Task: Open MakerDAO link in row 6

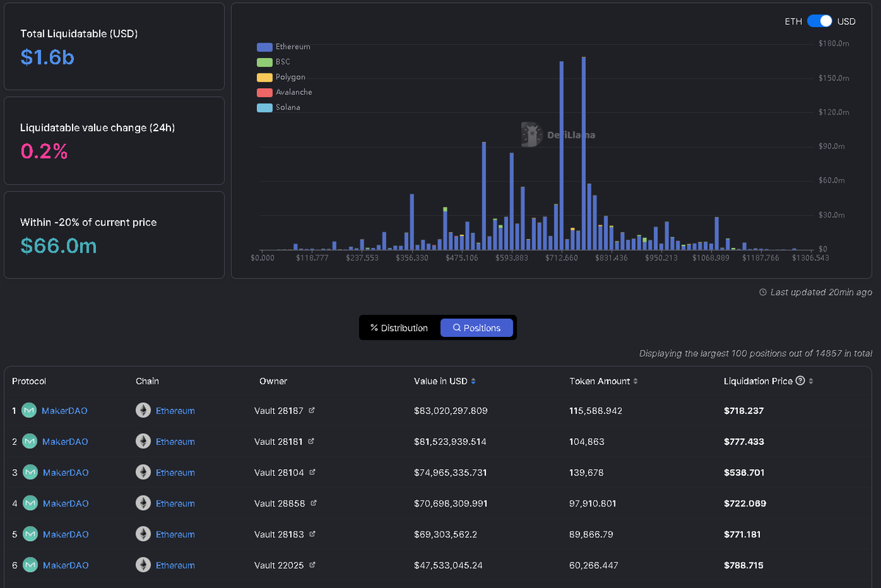Action: (65, 565)
